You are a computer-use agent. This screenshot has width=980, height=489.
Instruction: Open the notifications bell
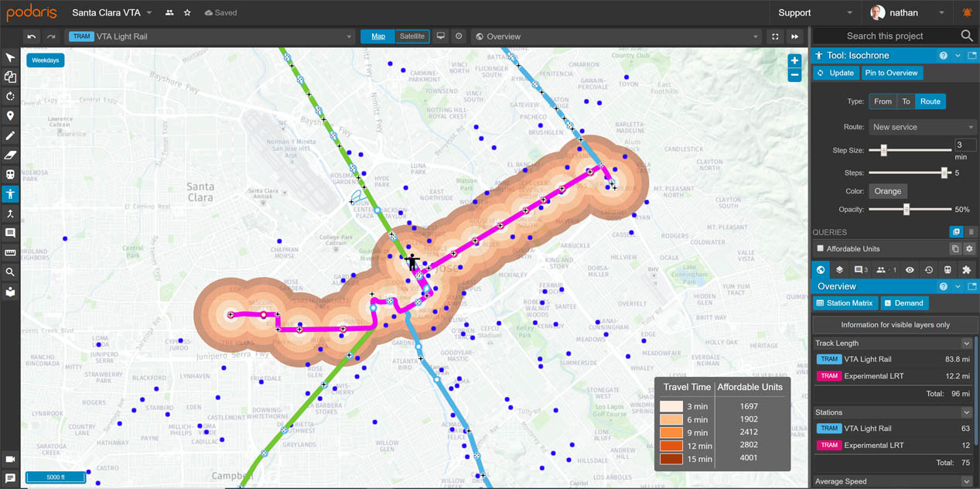point(967,12)
